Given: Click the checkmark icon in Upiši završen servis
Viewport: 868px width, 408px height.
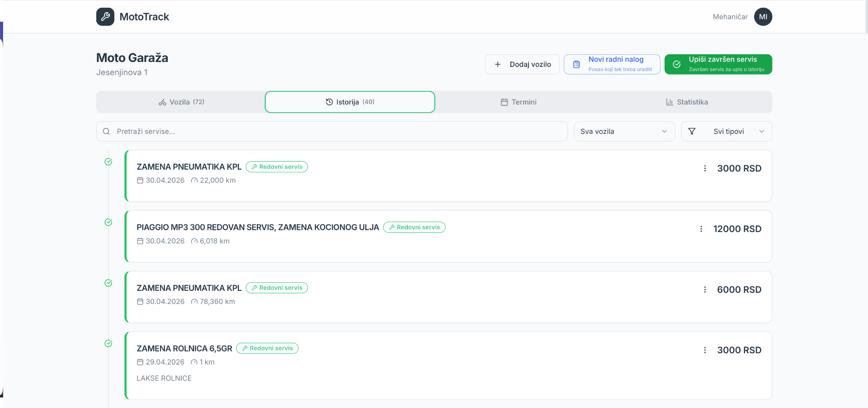Looking at the screenshot, I should point(677,64).
